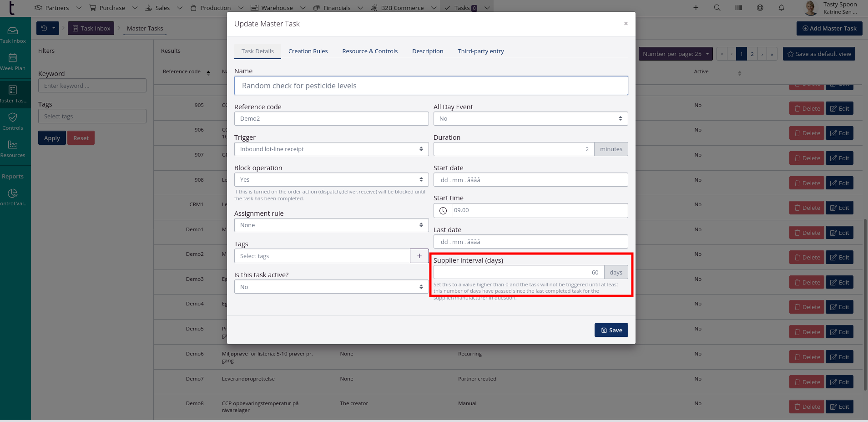Open Task Inbox in the left sidebar

(x=13, y=35)
